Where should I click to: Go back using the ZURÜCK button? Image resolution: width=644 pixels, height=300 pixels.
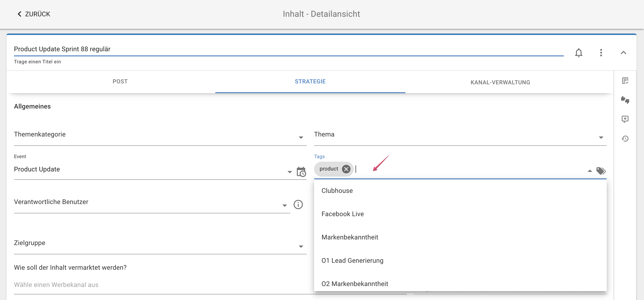coord(34,14)
